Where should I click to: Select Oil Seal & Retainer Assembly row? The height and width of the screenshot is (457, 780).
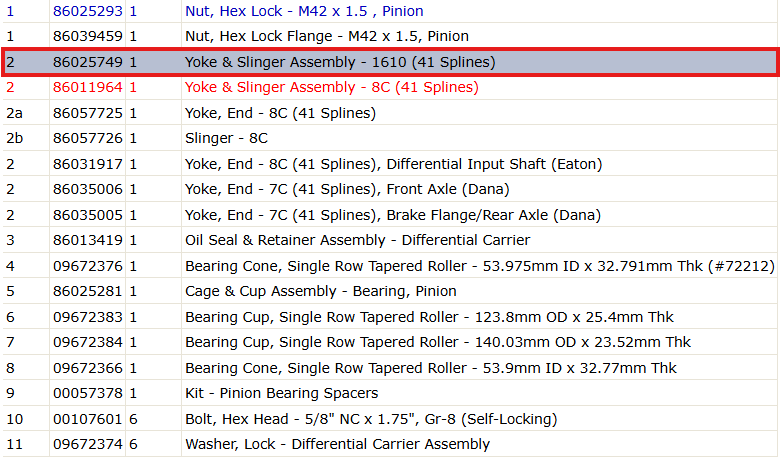[x=390, y=240]
